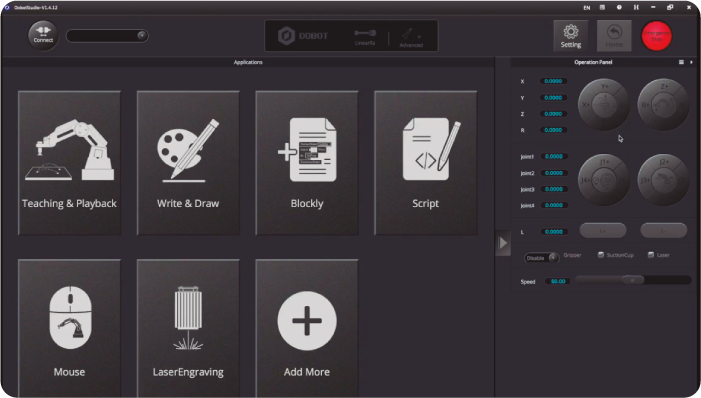701x398 pixels.
Task: Collapse the Operation Panel with side arrow
Action: (x=503, y=243)
